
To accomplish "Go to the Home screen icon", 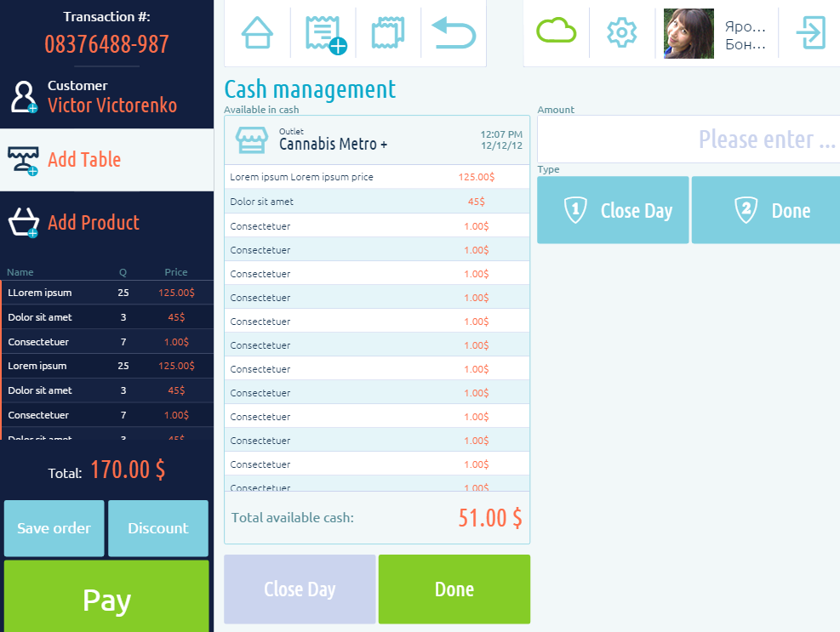I will (257, 33).
